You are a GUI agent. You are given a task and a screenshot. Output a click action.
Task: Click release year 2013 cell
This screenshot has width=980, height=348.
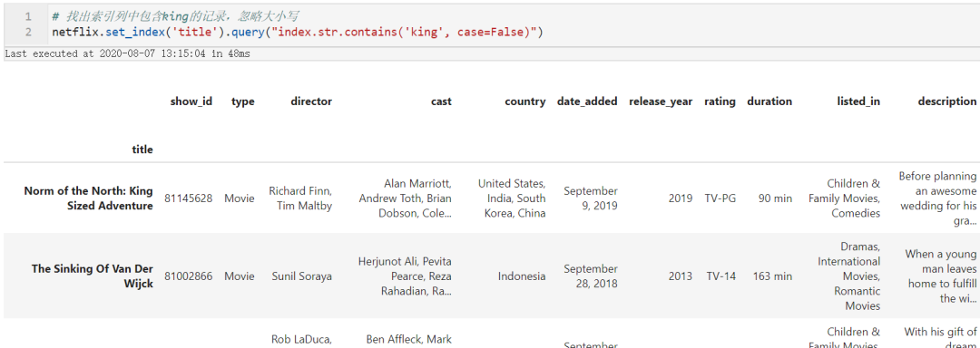[680, 275]
